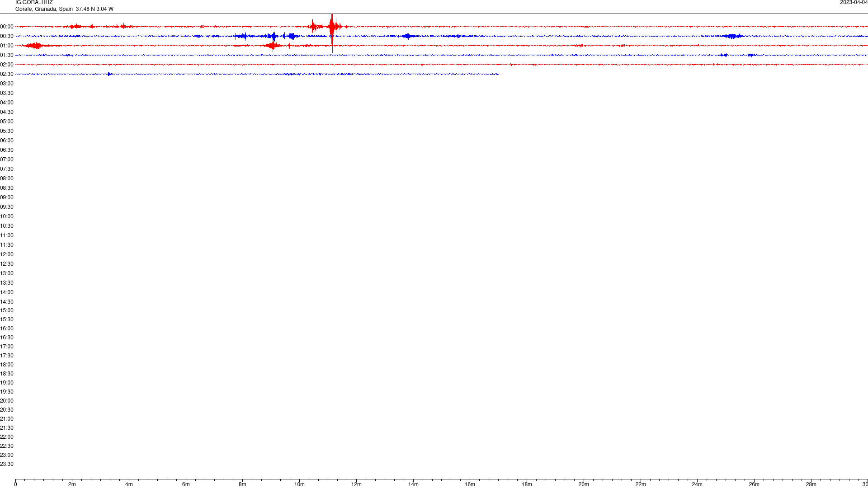The height and width of the screenshot is (488, 868).
Task: Click the 01:00 row time label
Action: point(7,46)
